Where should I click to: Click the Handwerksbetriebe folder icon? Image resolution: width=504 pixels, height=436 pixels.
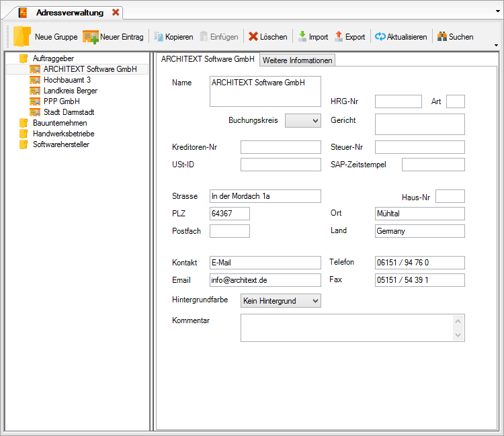[24, 134]
